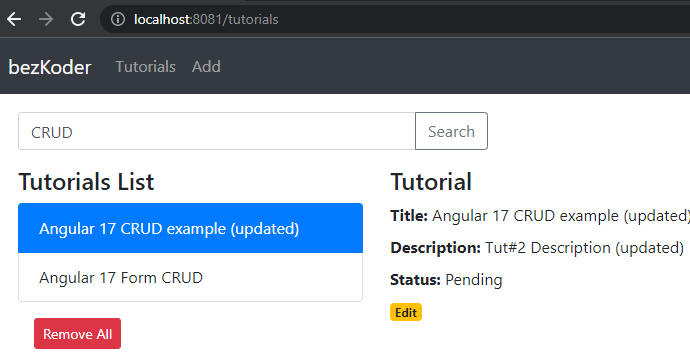Focus the search field containing CRUD

click(217, 131)
